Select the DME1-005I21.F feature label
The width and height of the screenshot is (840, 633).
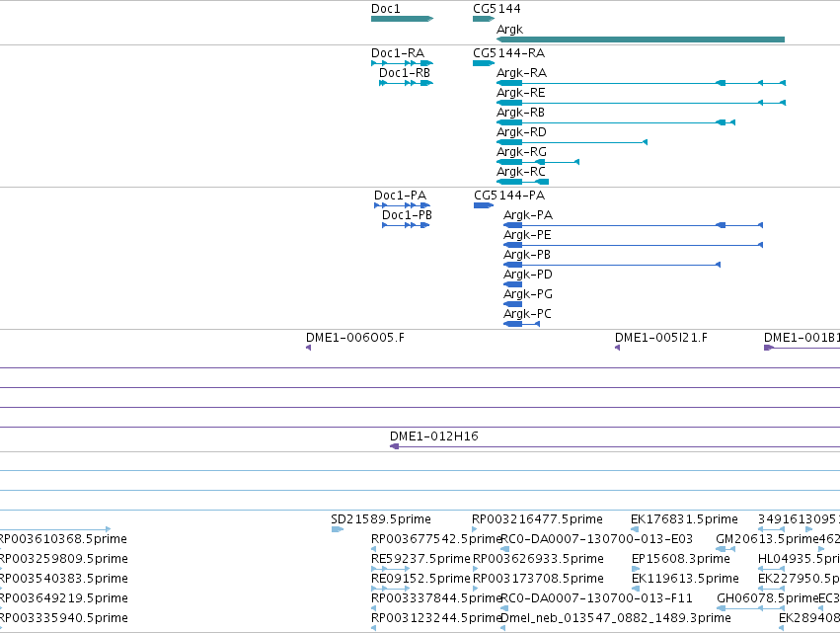[661, 338]
